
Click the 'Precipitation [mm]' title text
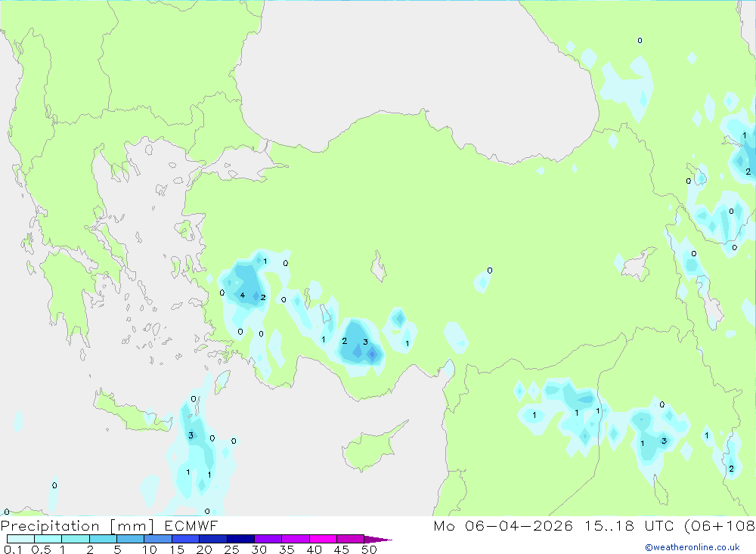tap(77, 526)
